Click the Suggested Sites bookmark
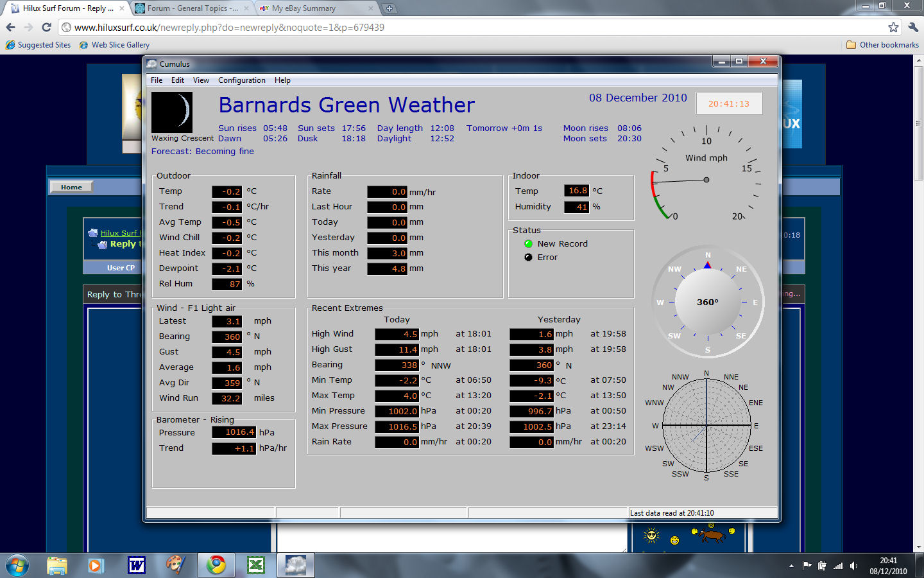The width and height of the screenshot is (924, 578). point(38,45)
